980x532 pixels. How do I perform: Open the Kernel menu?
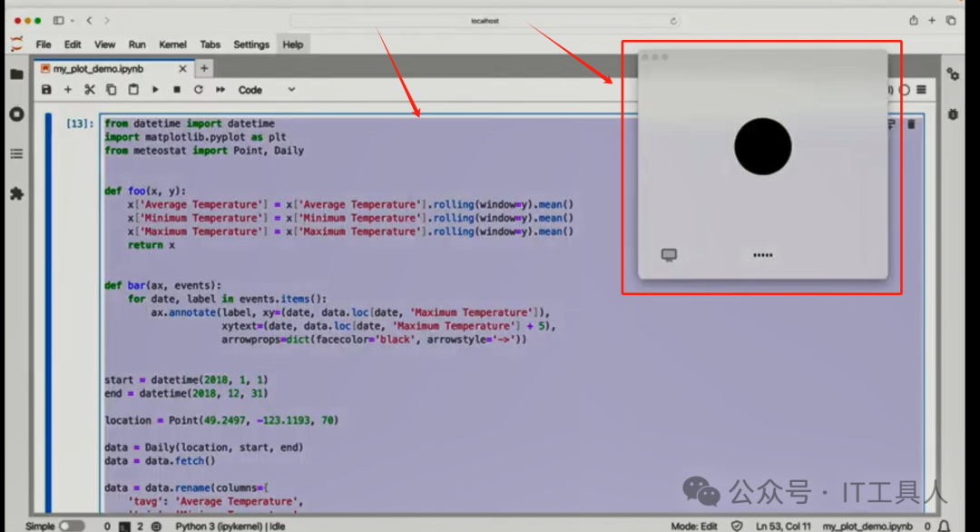(x=172, y=44)
